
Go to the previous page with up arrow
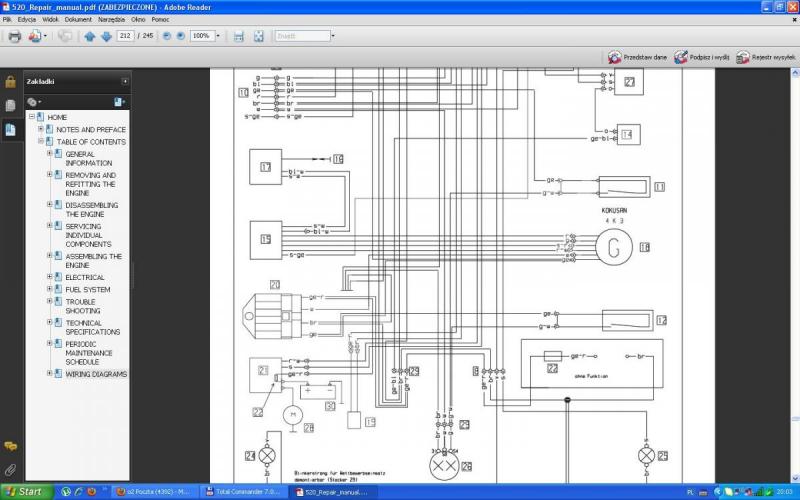pos(90,36)
